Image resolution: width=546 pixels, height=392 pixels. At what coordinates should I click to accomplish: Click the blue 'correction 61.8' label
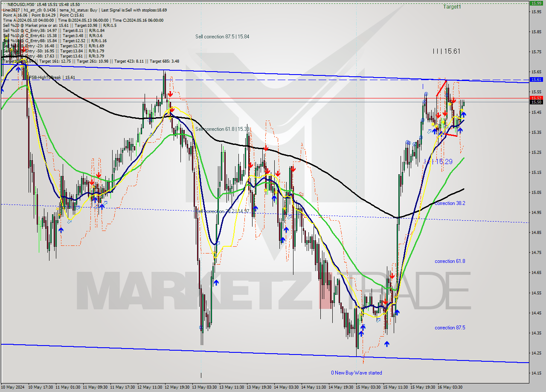tap(450, 261)
